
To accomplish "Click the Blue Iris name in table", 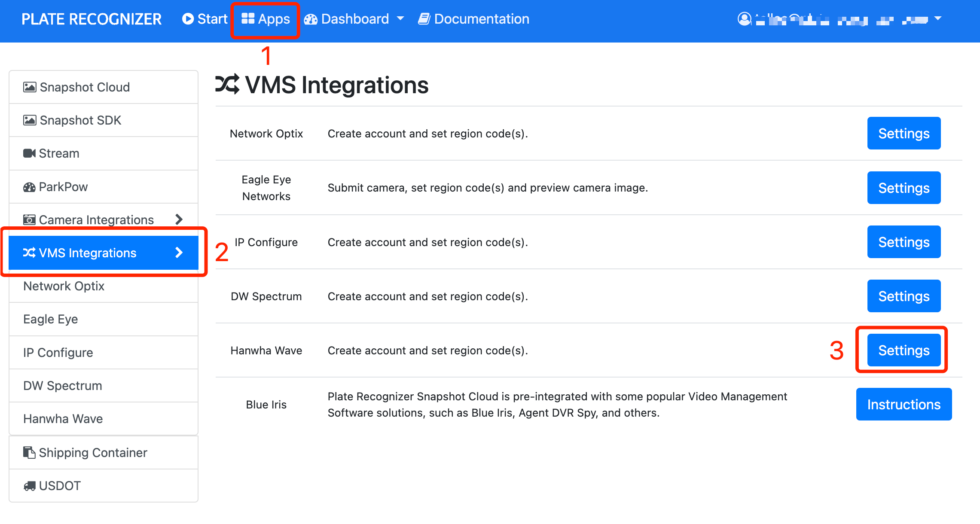I will (266, 405).
